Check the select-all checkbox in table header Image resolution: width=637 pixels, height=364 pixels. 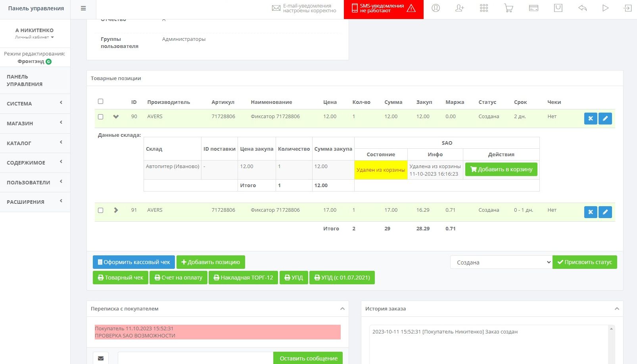point(100,102)
